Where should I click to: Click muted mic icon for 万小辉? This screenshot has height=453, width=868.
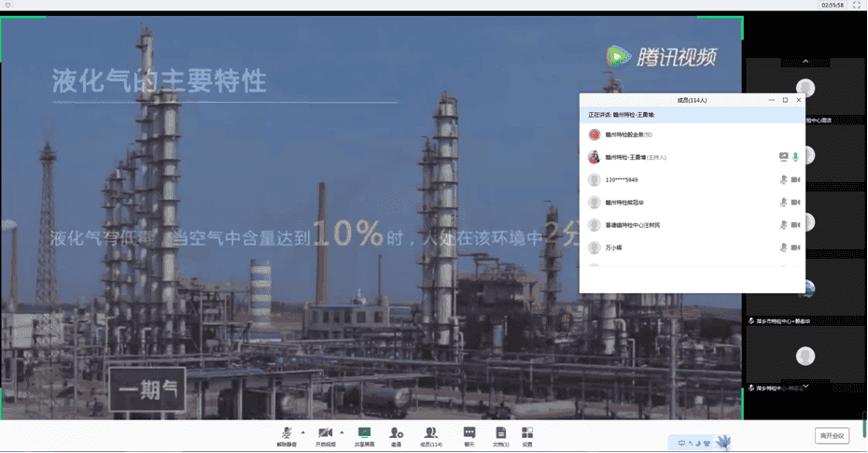[783, 248]
